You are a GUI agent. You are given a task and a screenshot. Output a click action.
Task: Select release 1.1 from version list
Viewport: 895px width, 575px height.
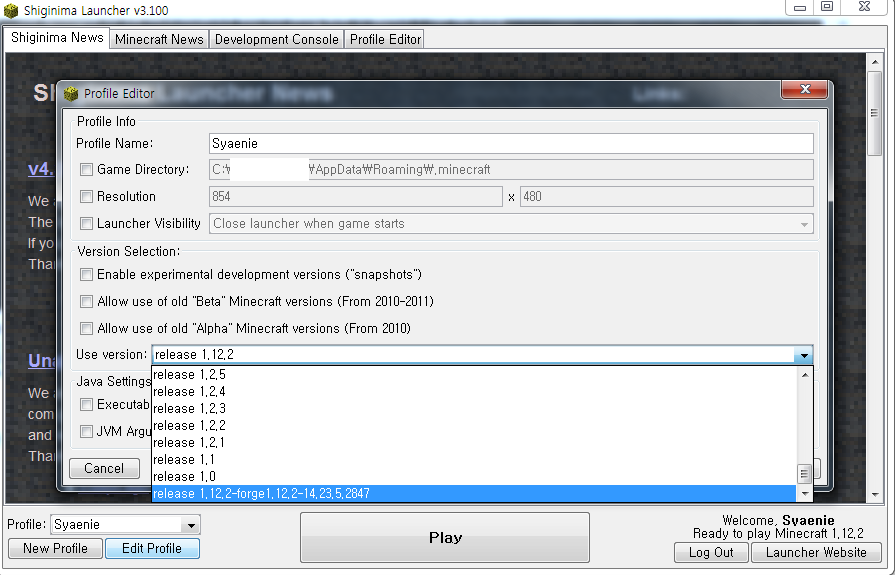point(474,460)
